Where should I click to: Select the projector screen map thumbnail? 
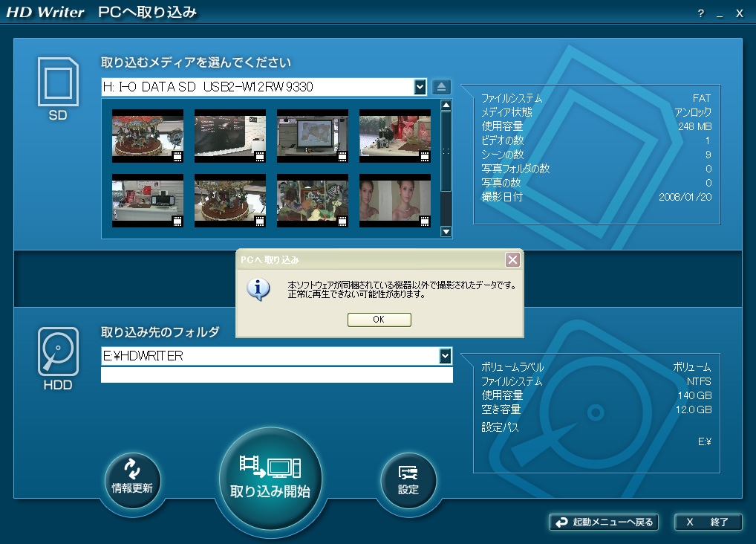313,136
